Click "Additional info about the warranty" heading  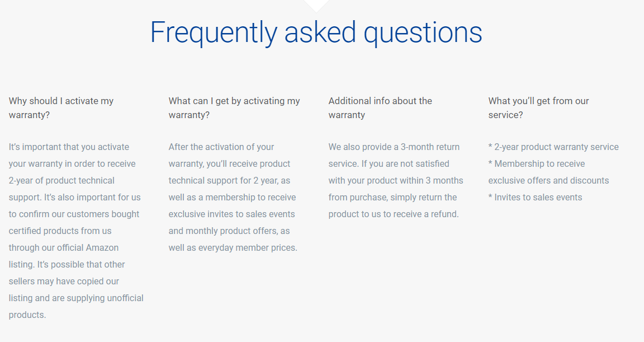[380, 108]
